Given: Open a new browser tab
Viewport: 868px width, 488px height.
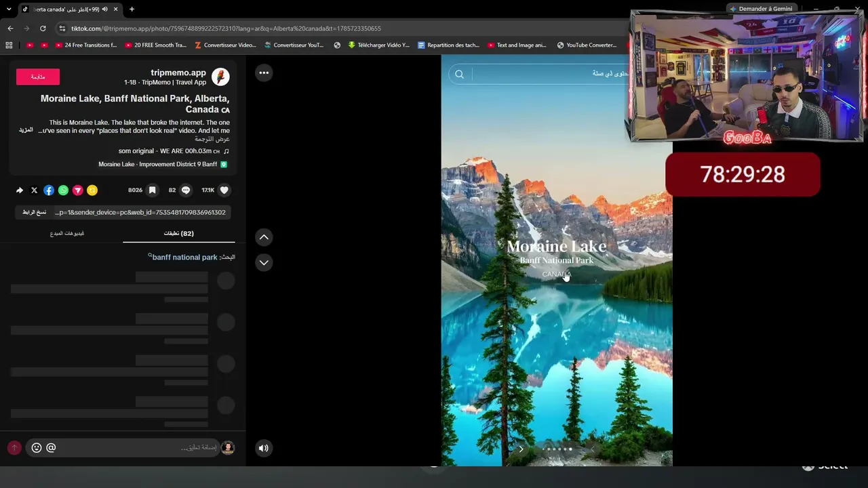Looking at the screenshot, I should click(x=132, y=9).
